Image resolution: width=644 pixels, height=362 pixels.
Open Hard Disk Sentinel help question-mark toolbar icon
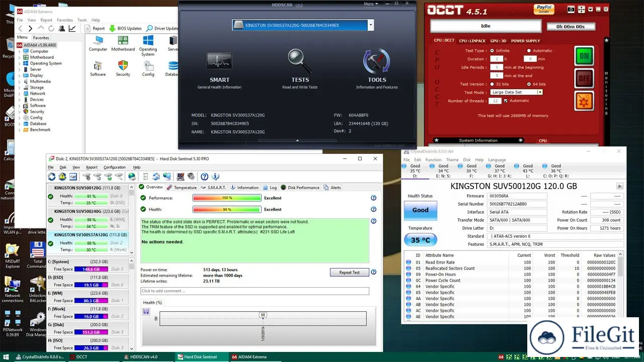(205, 176)
